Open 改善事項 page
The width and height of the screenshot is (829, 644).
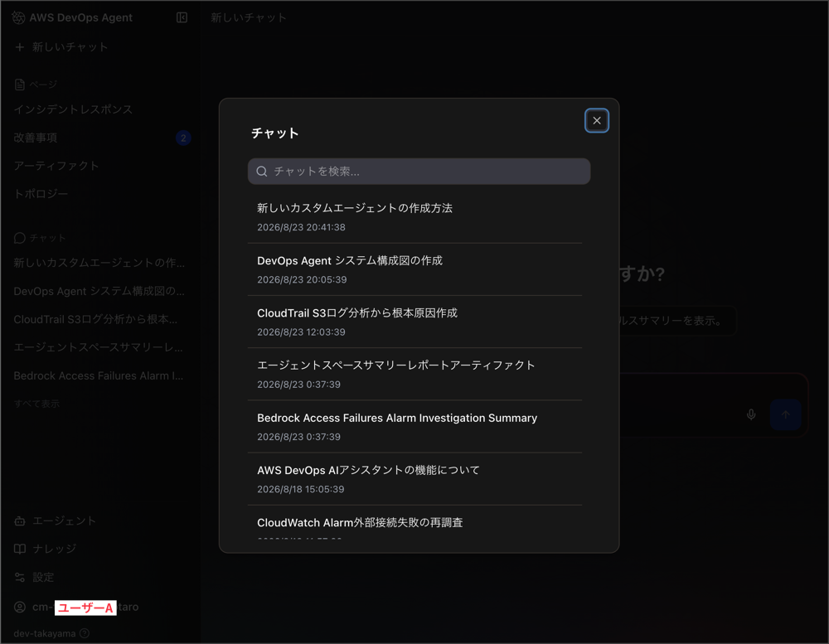(36, 138)
